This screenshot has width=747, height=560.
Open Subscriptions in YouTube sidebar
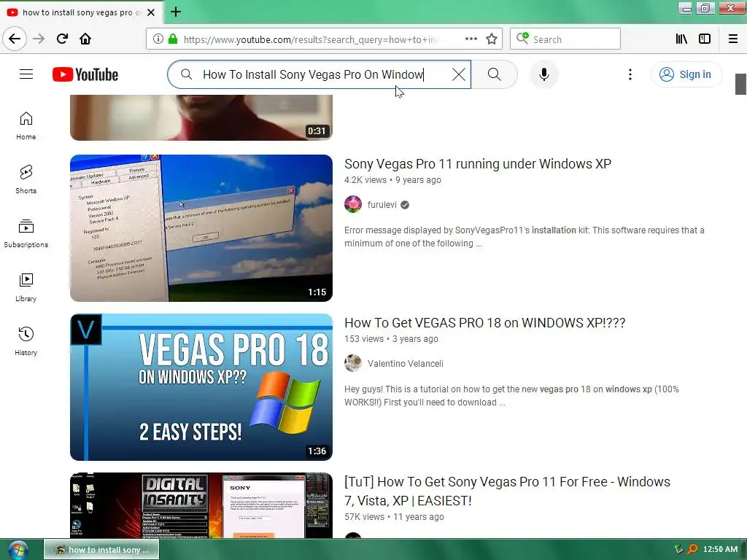pos(26,233)
